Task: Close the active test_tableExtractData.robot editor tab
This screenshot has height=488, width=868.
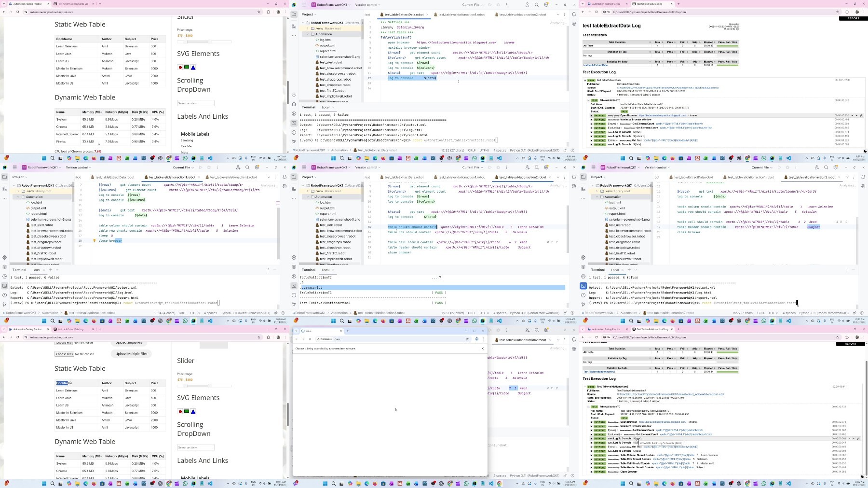Action: click(x=428, y=14)
